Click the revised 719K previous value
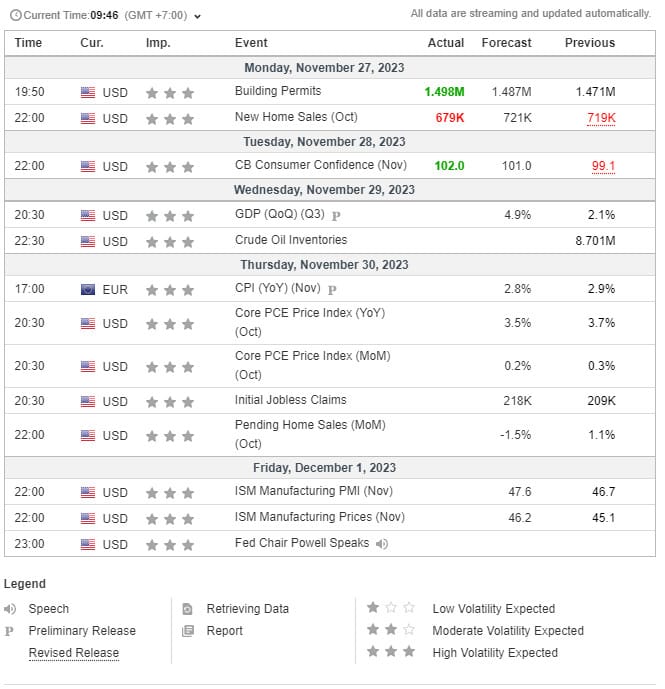Image resolution: width=665 pixels, height=689 pixels. tap(600, 118)
